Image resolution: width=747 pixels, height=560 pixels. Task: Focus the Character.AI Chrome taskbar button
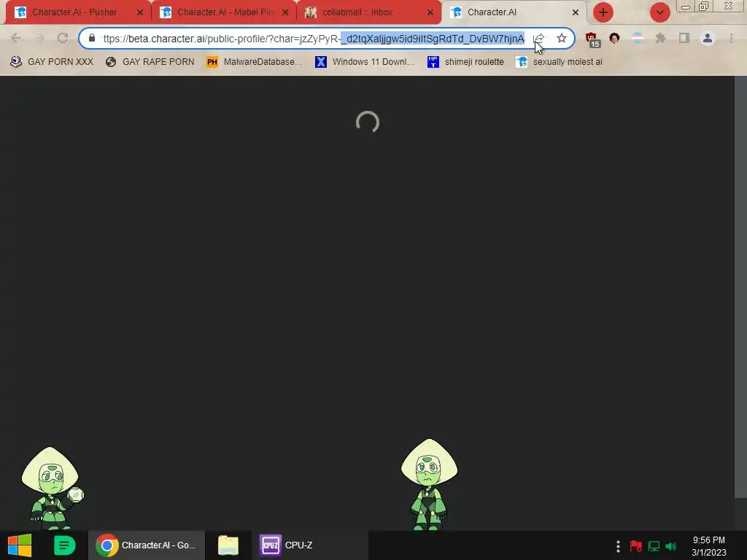click(147, 545)
